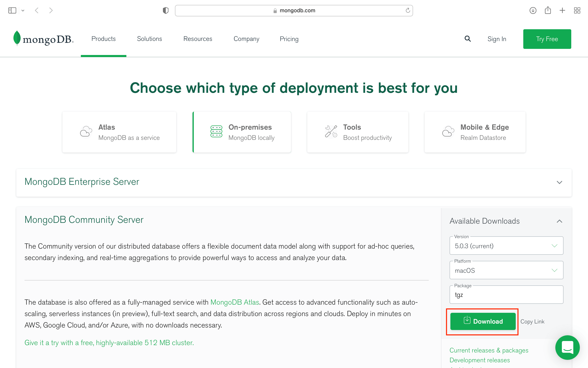Open the Company menu

(x=246, y=39)
